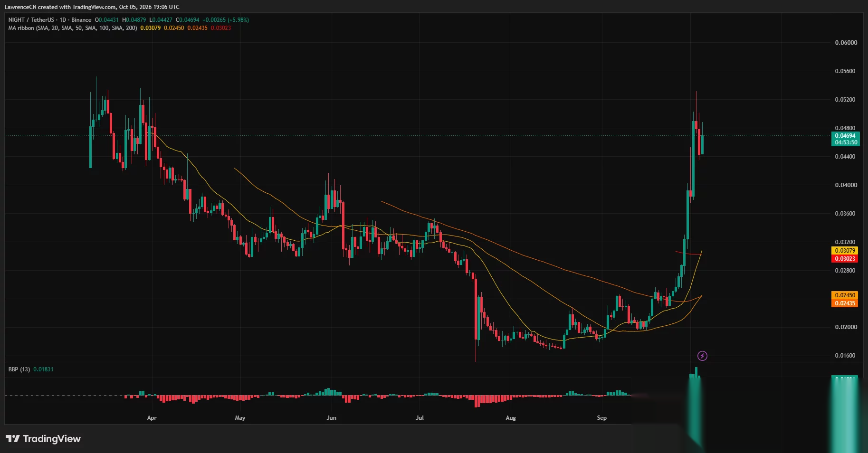Click the 0.04000 price scale tick
The width and height of the screenshot is (868, 453).
pyautogui.click(x=846, y=185)
